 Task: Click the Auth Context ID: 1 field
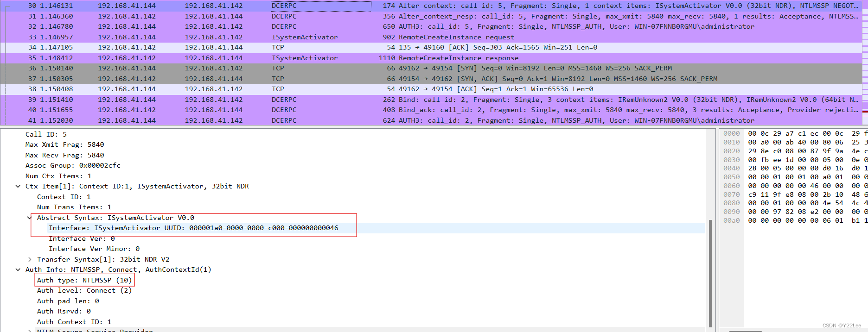[x=74, y=322]
